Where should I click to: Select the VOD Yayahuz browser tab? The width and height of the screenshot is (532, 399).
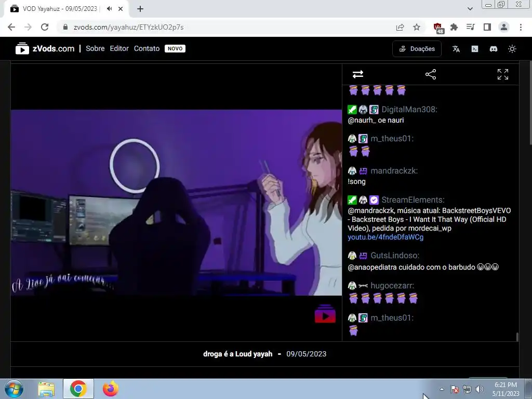click(x=66, y=9)
